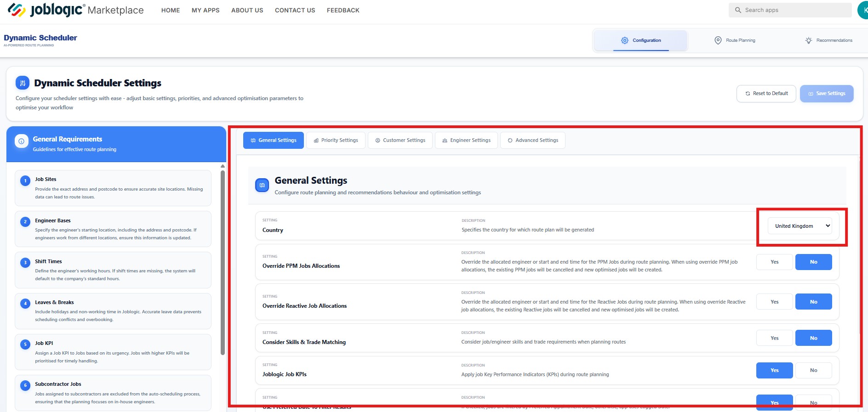Click into the Search apps field

pyautogui.click(x=790, y=10)
